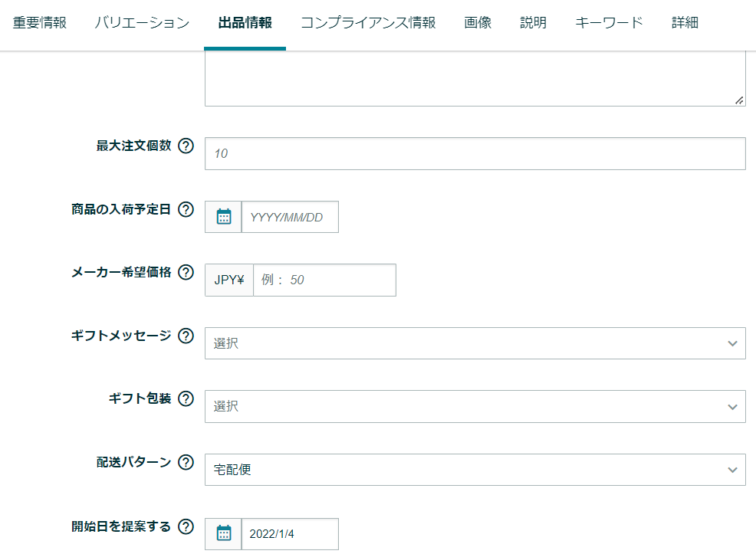Open help icon for 配送パターン
756x554 pixels.
point(186,462)
